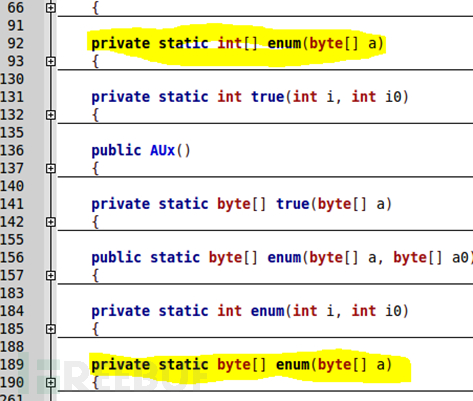This screenshot has height=401, width=473.
Task: Select line number 92 in gutter
Action: (16, 44)
